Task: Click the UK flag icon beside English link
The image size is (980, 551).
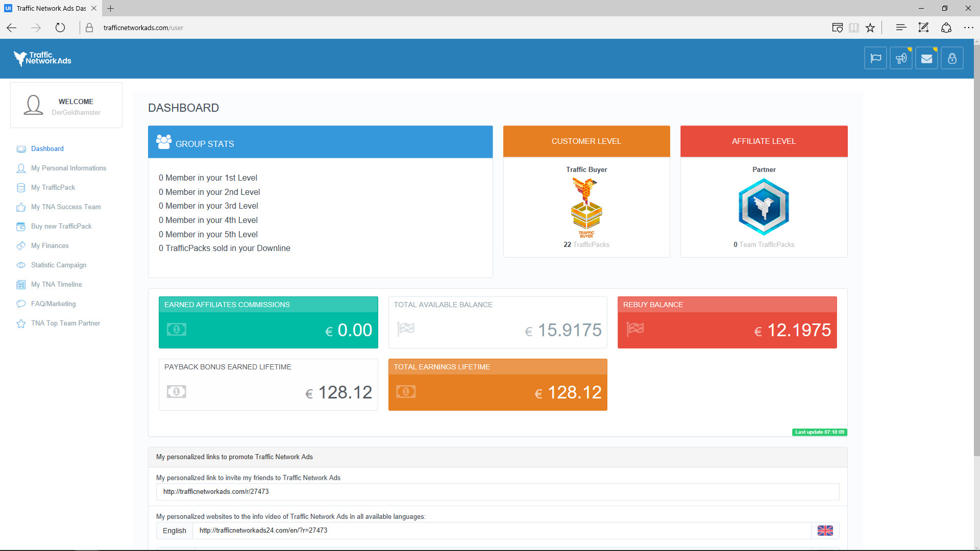Action: pos(825,531)
